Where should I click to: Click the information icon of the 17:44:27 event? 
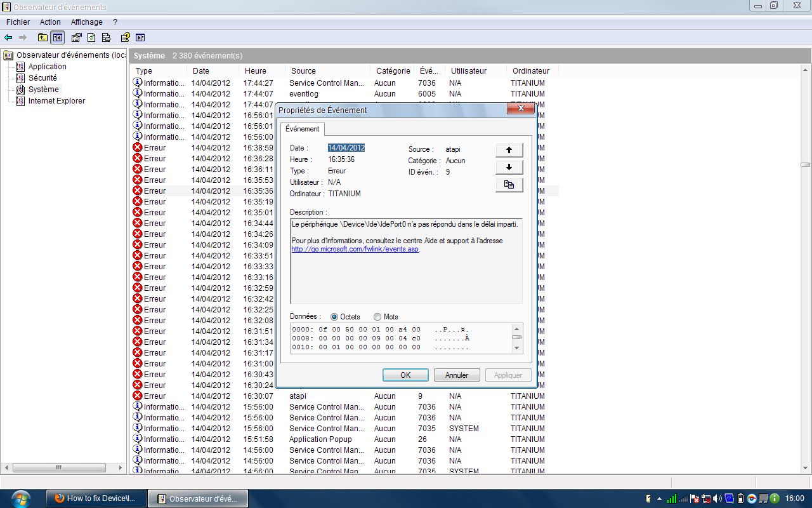point(137,83)
